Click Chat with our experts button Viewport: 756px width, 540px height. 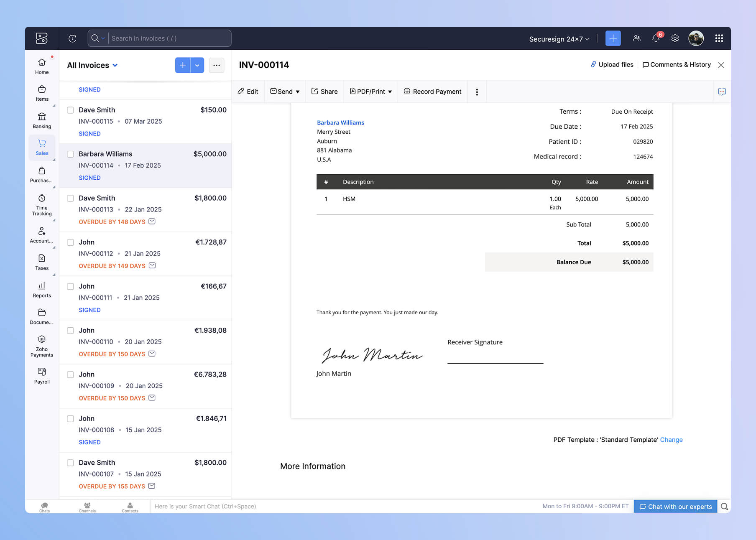(676, 507)
